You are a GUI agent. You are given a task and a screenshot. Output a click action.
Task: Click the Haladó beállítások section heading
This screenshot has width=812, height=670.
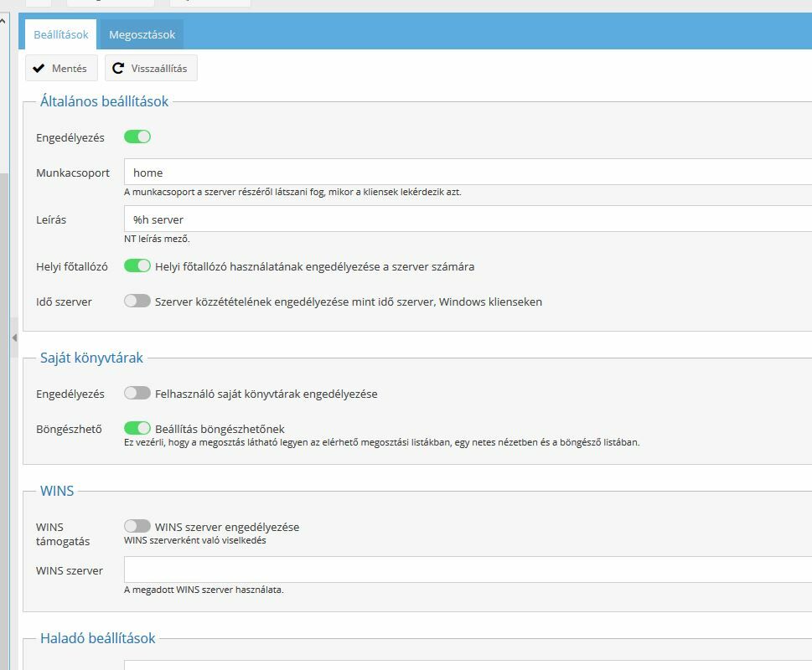click(x=98, y=638)
